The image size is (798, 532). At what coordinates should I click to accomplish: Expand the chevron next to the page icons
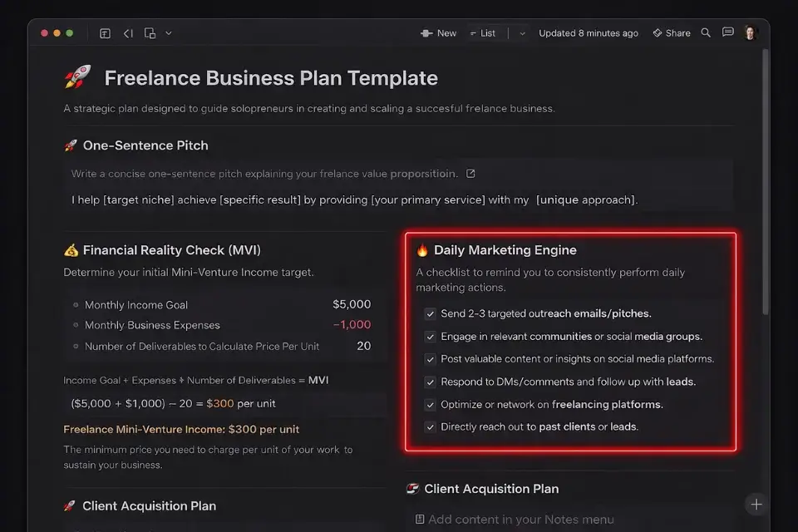(168, 32)
